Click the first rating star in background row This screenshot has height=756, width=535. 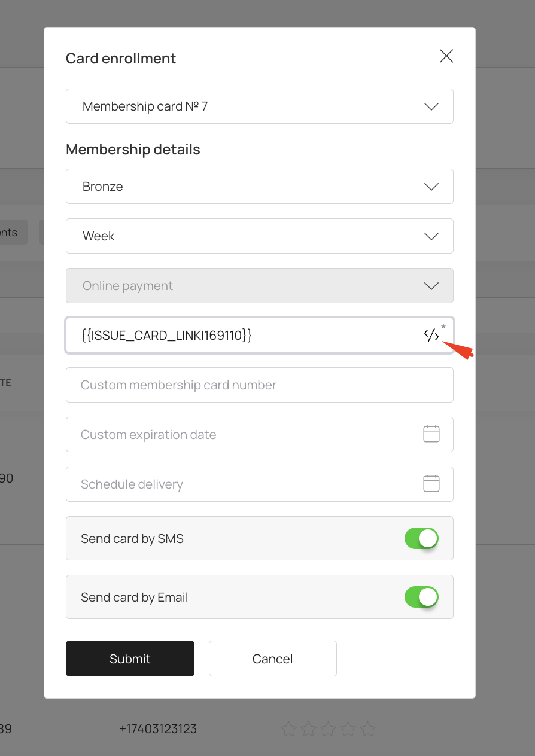point(289,729)
